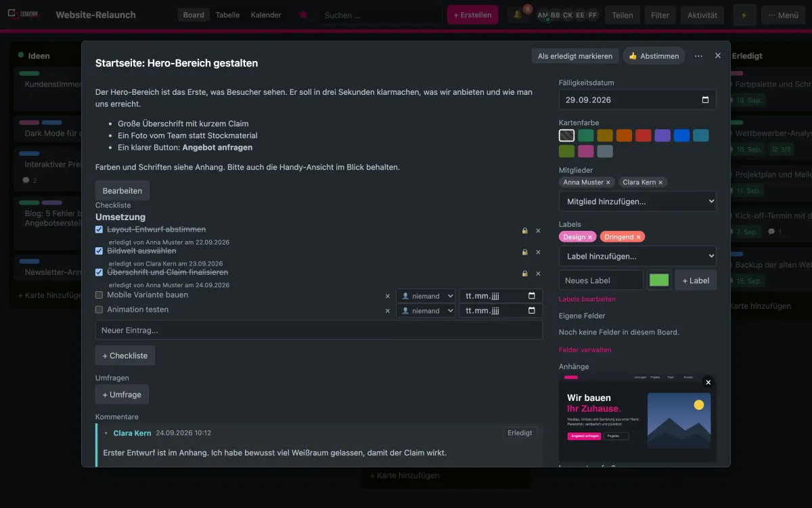Viewport: 812px width, 508px height.
Task: Open the notifications bell icon
Action: coord(518,15)
